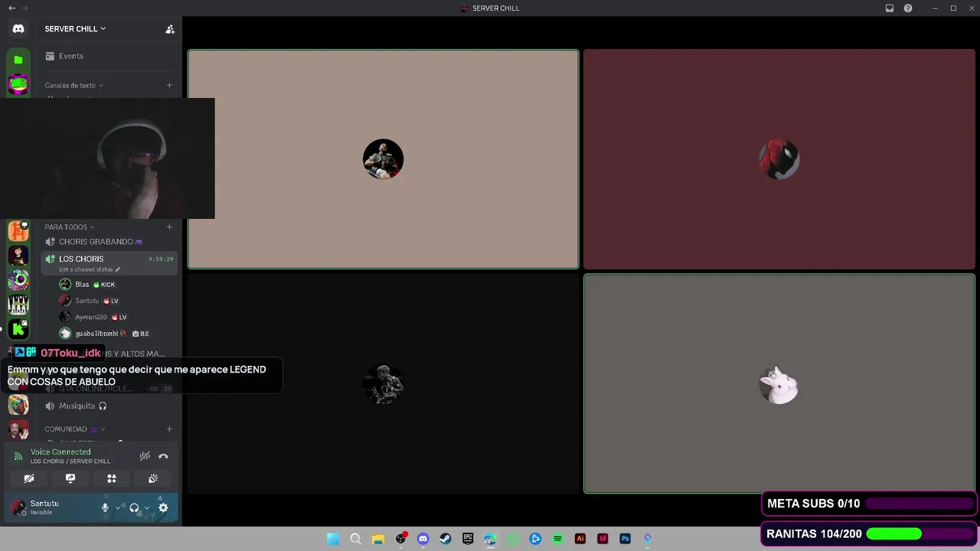Expand the SERVER CHILL server menu
This screenshot has width=980, height=551.
tap(75, 28)
